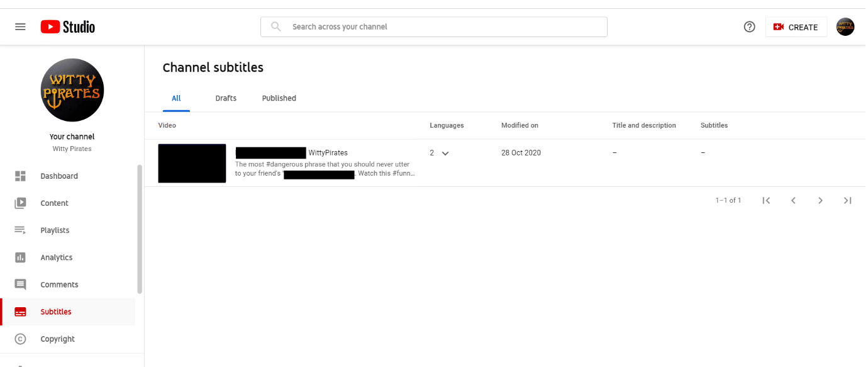
Task: Click the YouTube Studio logo
Action: coord(68,27)
